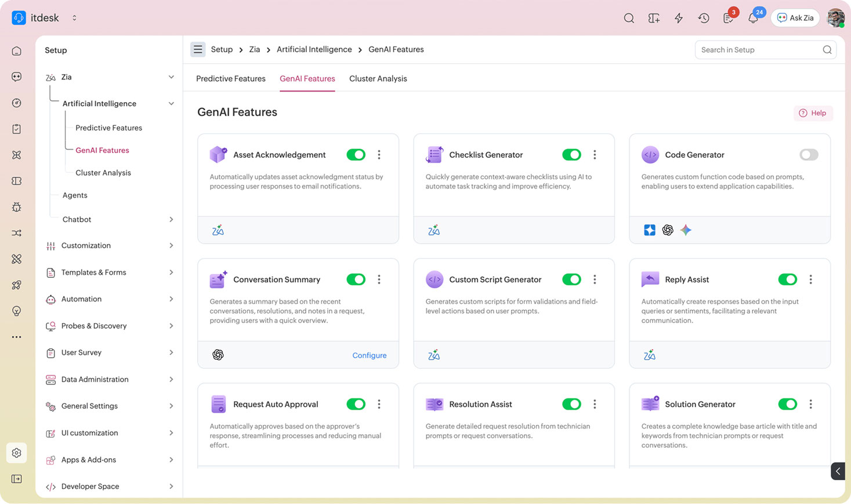Open the lightning bolt quick actions icon

point(679,18)
